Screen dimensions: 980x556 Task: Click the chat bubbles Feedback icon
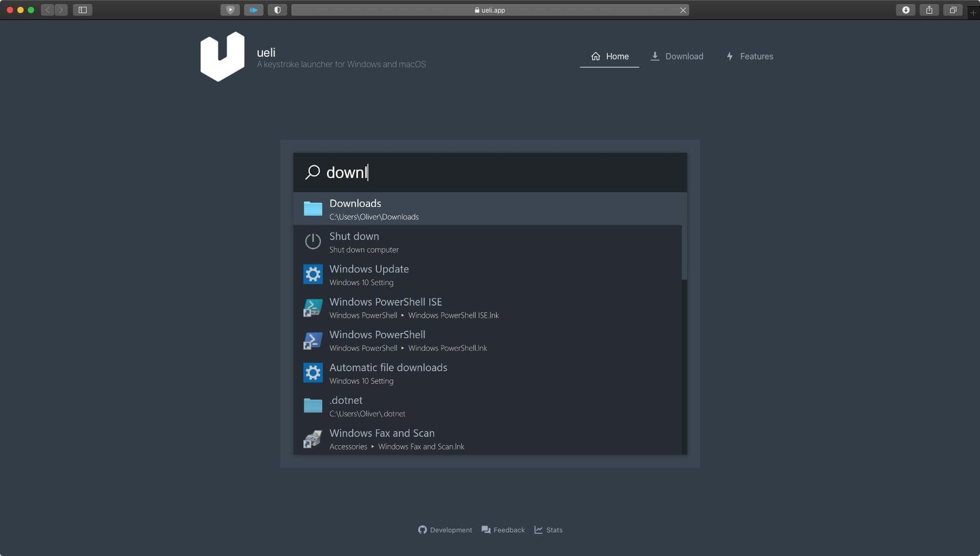(486, 530)
